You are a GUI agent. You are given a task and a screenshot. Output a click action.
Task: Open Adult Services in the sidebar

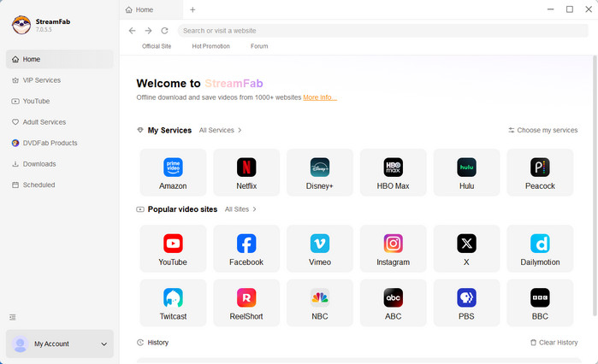point(60,122)
